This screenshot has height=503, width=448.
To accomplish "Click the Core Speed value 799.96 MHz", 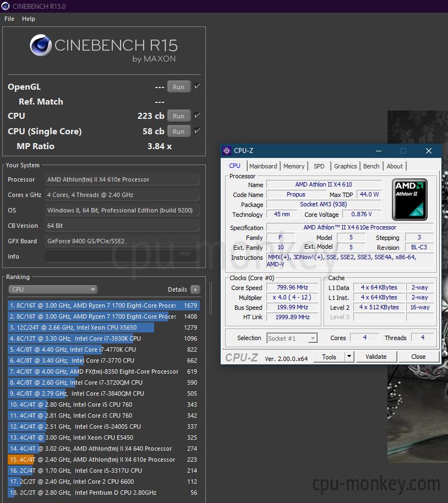I will pyautogui.click(x=292, y=287).
